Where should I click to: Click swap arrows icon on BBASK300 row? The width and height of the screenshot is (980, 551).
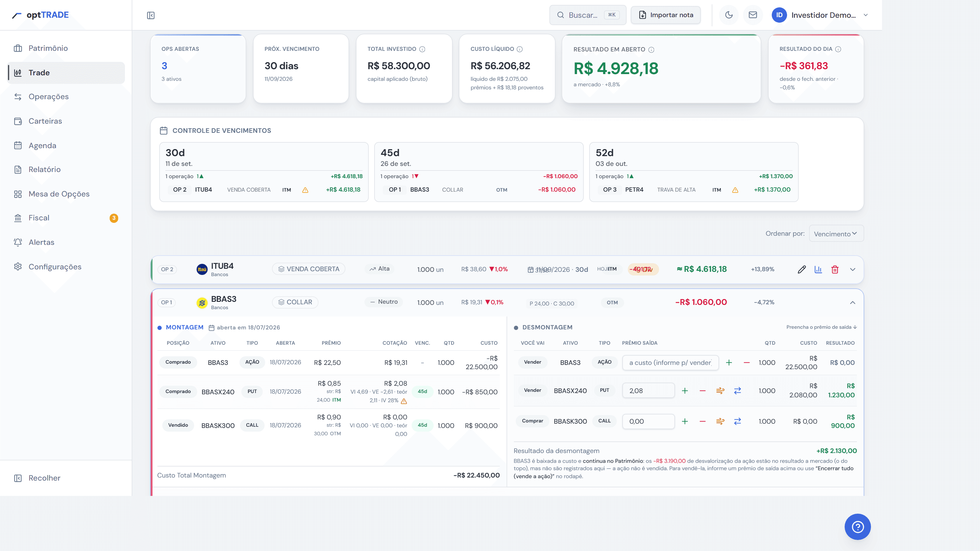(738, 421)
